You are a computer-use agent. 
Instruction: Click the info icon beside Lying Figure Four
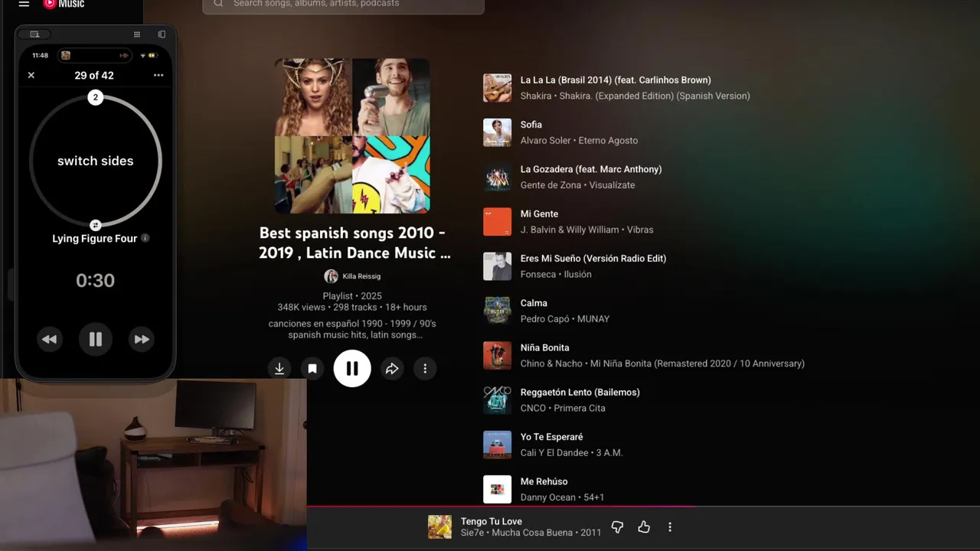click(145, 238)
